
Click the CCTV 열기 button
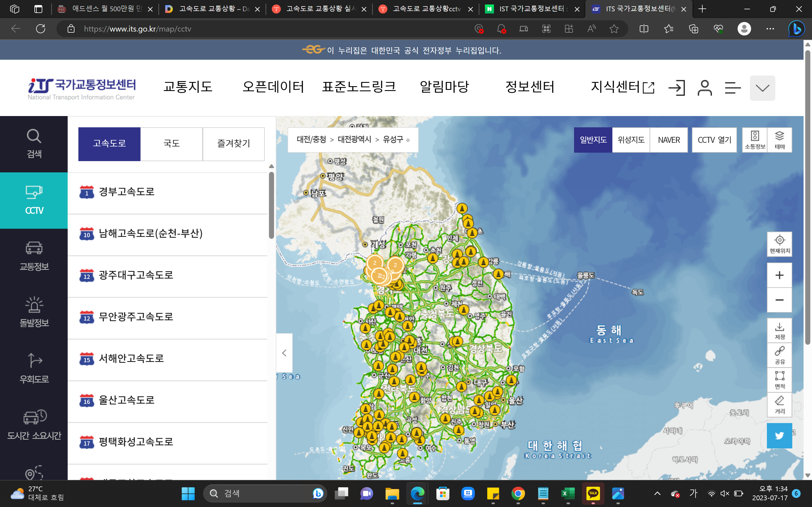tap(714, 140)
